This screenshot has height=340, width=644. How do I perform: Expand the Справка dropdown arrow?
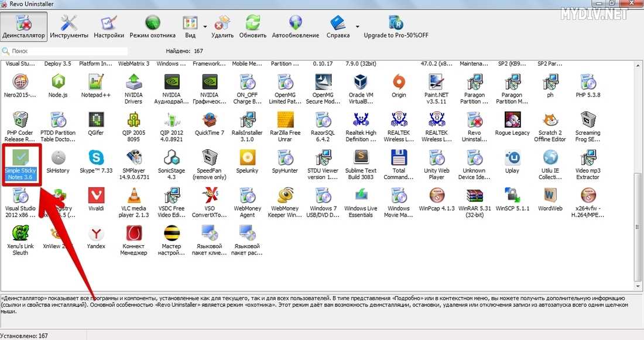[357, 26]
